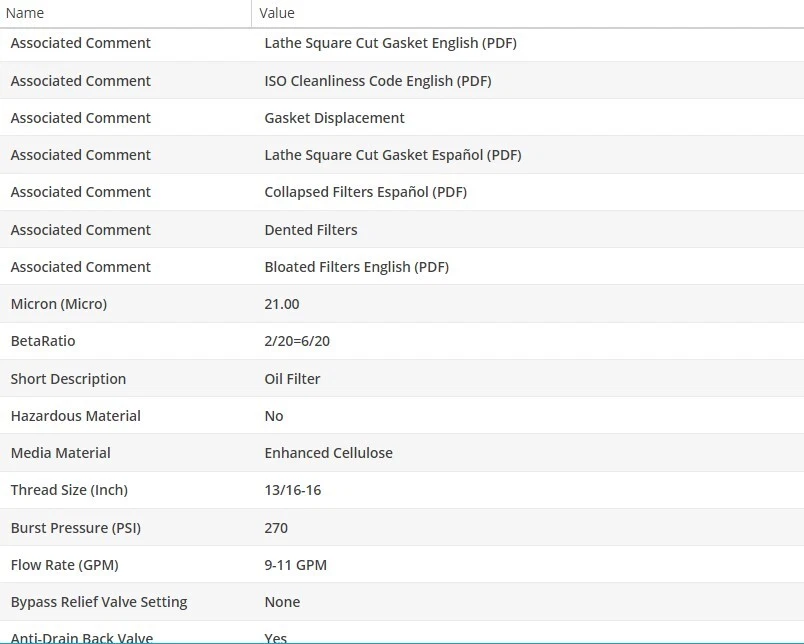Click the thread size value 13/16-16

click(292, 490)
